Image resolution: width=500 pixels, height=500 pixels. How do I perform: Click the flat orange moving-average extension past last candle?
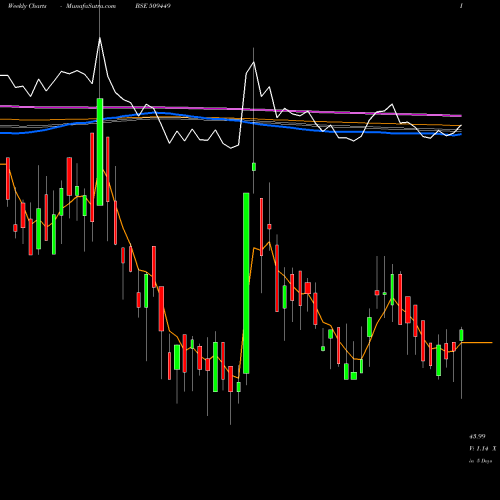[477, 342]
